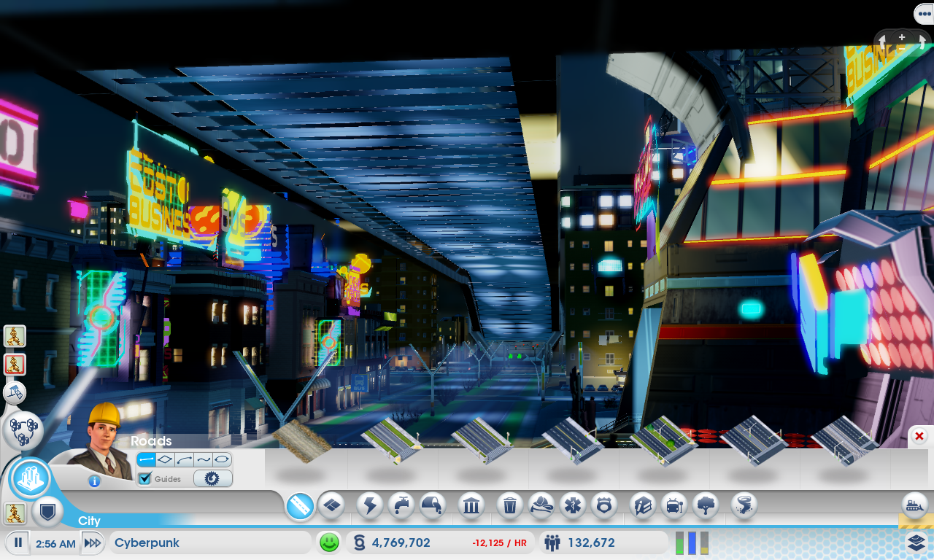Pause the game simulation
Screen dimensions: 934x560
[x=19, y=543]
